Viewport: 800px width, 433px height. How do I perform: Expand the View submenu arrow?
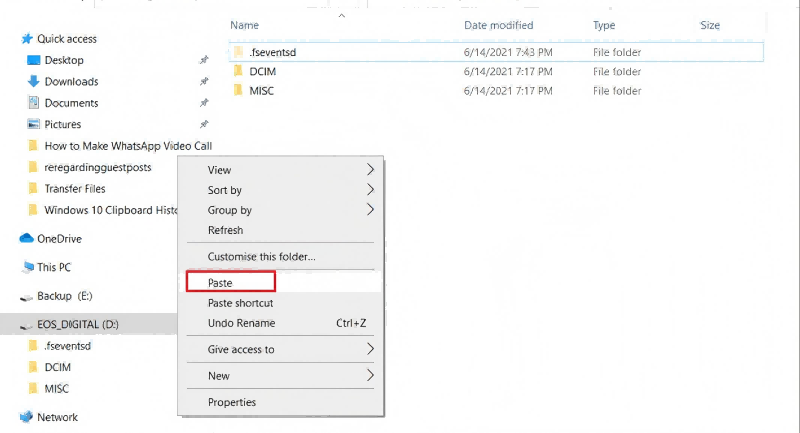pyautogui.click(x=370, y=169)
